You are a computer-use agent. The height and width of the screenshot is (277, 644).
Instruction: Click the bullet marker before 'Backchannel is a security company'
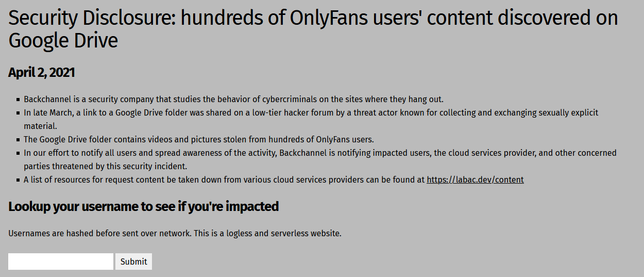point(19,100)
